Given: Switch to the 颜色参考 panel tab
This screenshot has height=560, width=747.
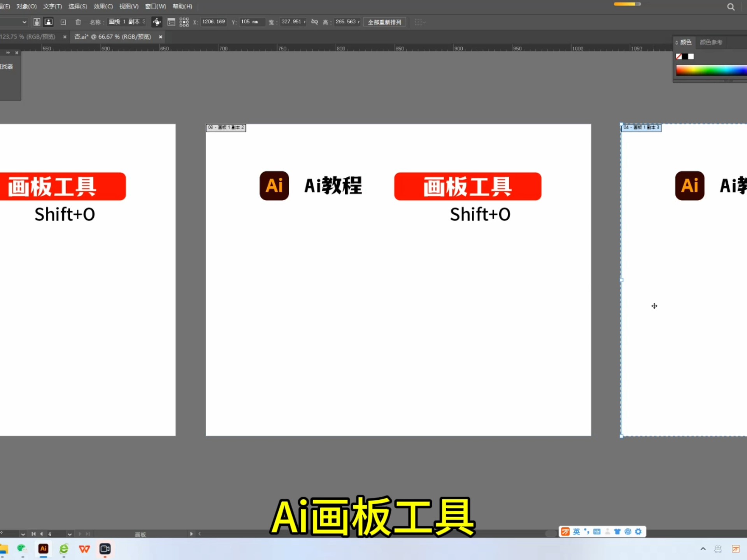Looking at the screenshot, I should tap(711, 42).
